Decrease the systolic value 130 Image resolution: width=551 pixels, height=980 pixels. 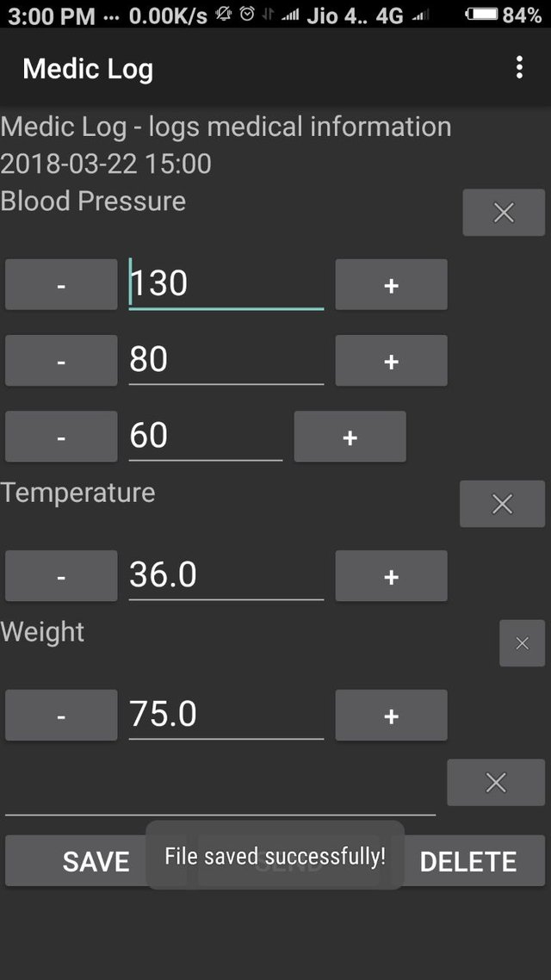[x=61, y=284]
